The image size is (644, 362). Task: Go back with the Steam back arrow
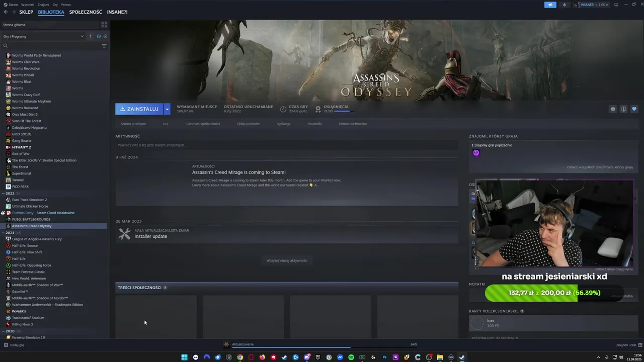[6, 12]
